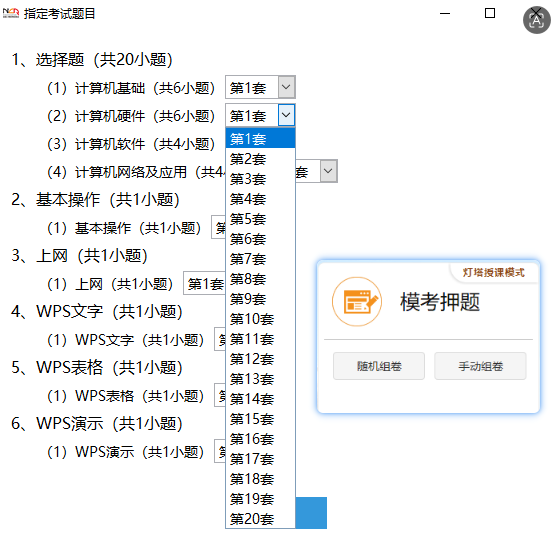This screenshot has width=553, height=551.
Task: Select 第7套 from the list
Action: (x=260, y=259)
